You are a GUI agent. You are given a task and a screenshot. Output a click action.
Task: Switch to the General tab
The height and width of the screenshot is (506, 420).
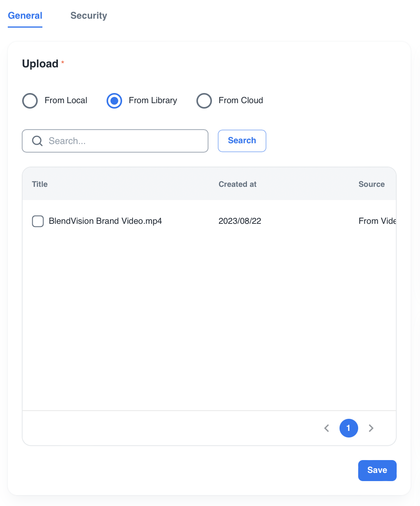coord(25,16)
